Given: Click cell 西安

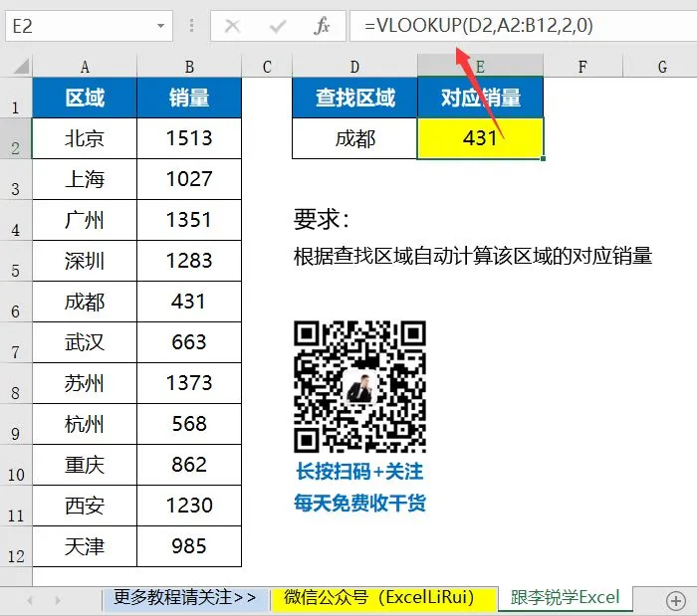Looking at the screenshot, I should tap(85, 506).
